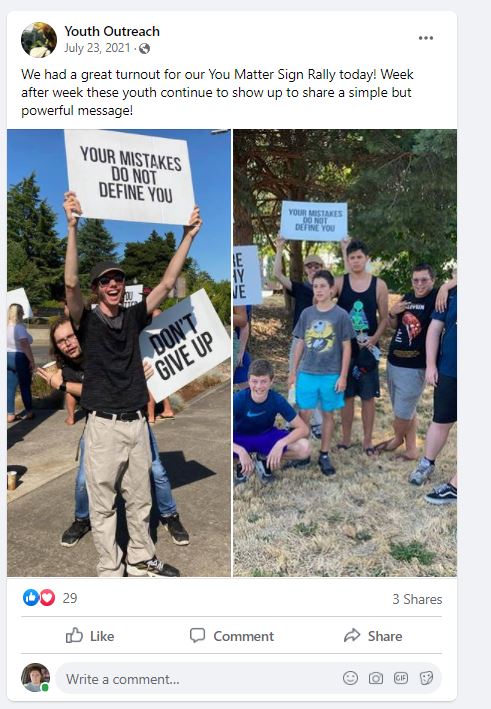Viewport: 491px width, 709px height.
Task: Click your commenter avatar near comment box
Action: 35,677
